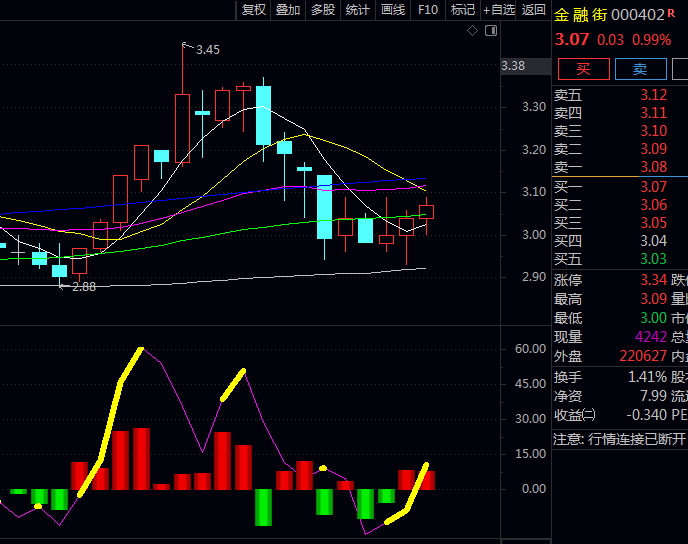Click the 2.88 low price label
Image resolution: width=688 pixels, height=544 pixels.
coord(84,286)
